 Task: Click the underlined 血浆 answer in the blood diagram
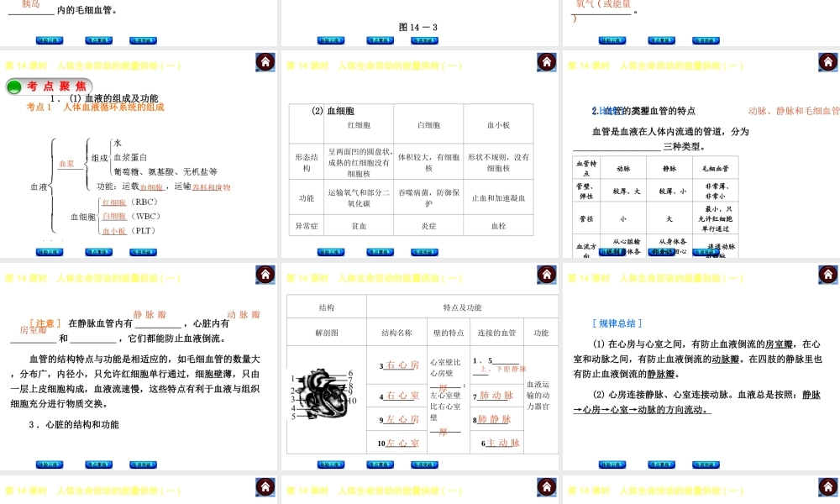click(66, 164)
